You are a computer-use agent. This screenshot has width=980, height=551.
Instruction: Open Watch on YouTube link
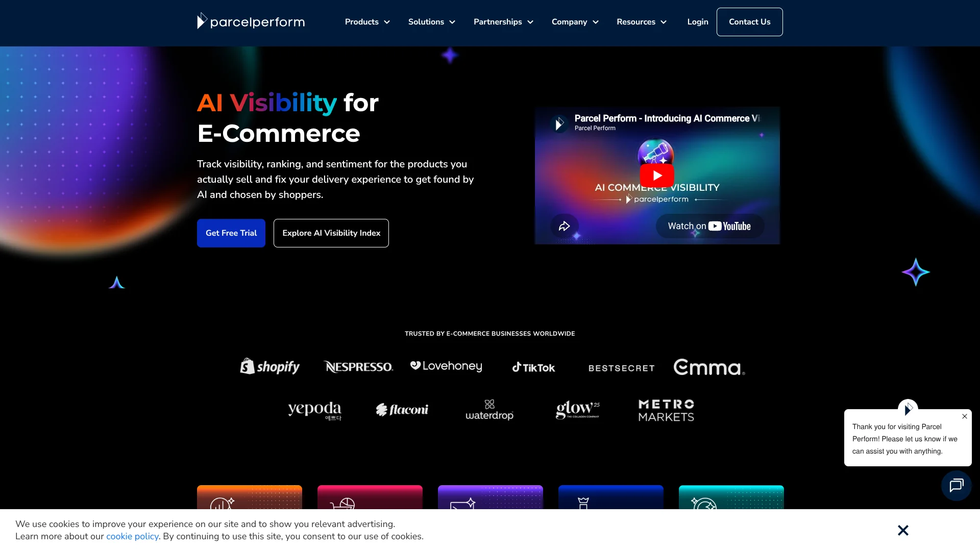click(x=709, y=226)
